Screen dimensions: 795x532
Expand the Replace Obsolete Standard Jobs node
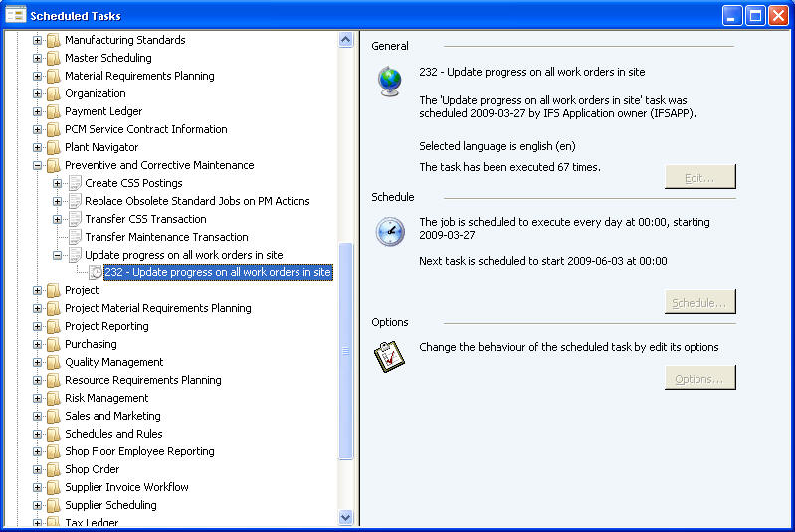coord(58,201)
